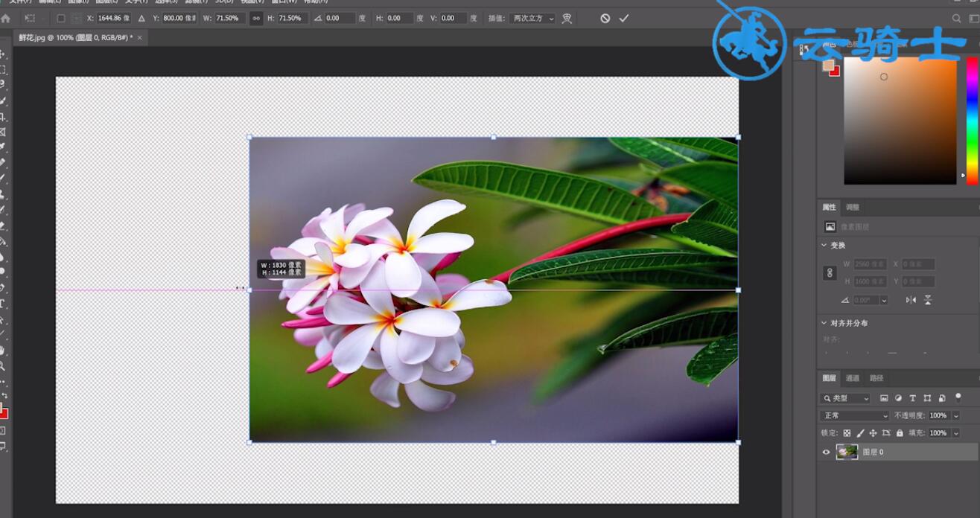Click the reference point location grid
This screenshot has height=518, width=980.
point(76,18)
